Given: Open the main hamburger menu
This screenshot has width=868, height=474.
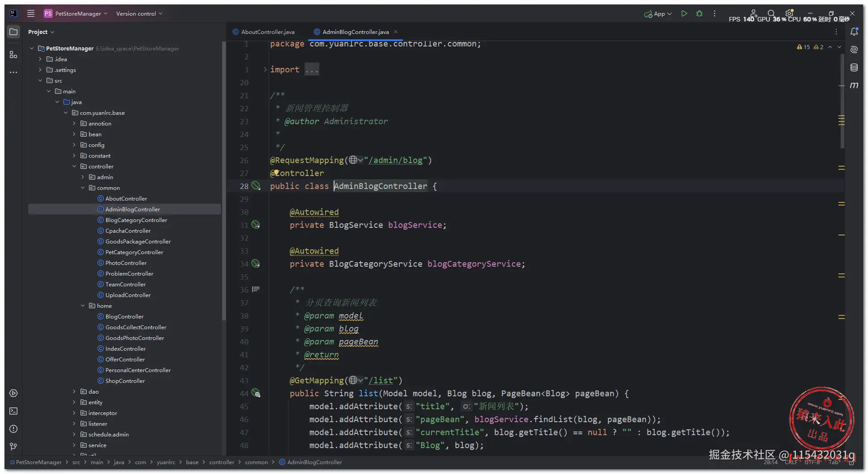Looking at the screenshot, I should pyautogui.click(x=31, y=13).
